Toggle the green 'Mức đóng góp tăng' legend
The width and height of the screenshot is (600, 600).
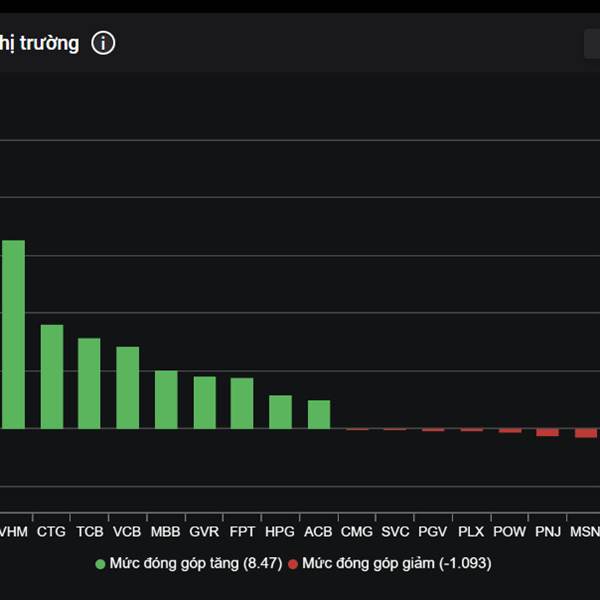pos(189,564)
